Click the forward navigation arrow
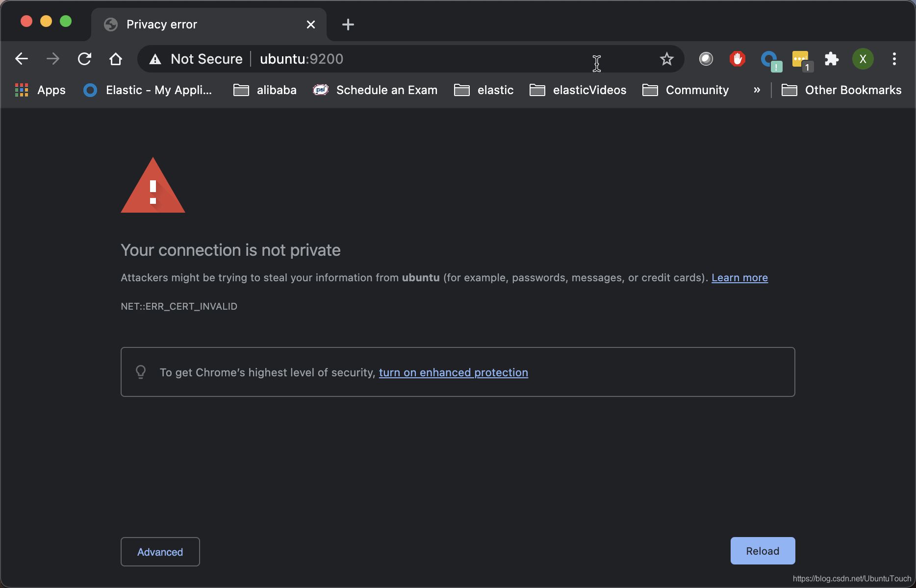Viewport: 916px width, 588px height. pos(53,59)
